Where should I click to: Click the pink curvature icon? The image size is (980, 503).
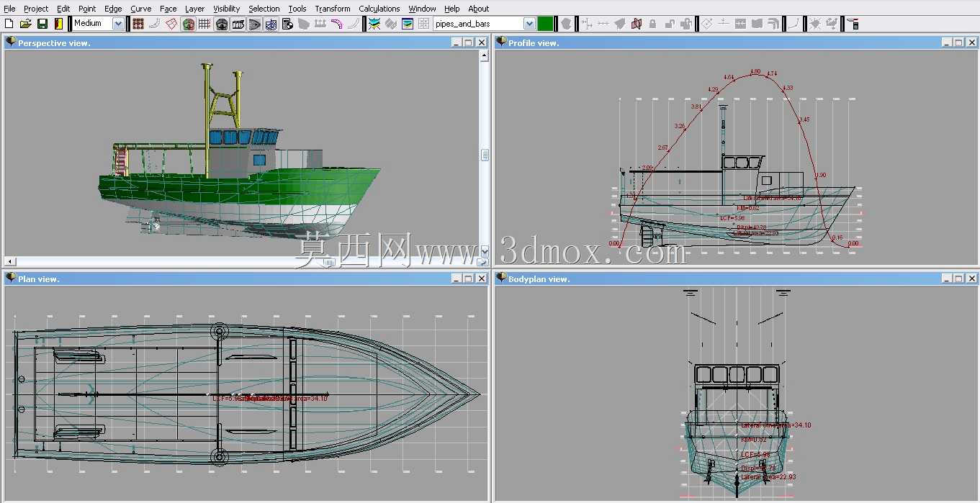(337, 24)
